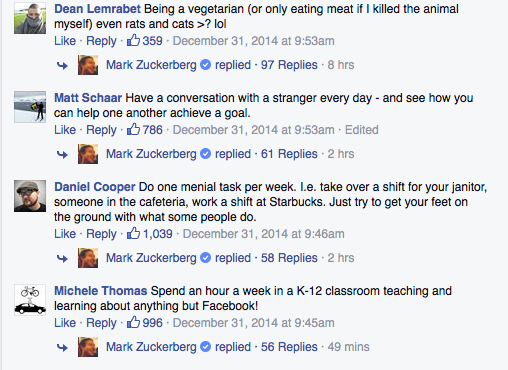The height and width of the screenshot is (370, 508).
Task: Click verified badge beside Zuckerberg under Daniel Cooper
Action: point(205,258)
